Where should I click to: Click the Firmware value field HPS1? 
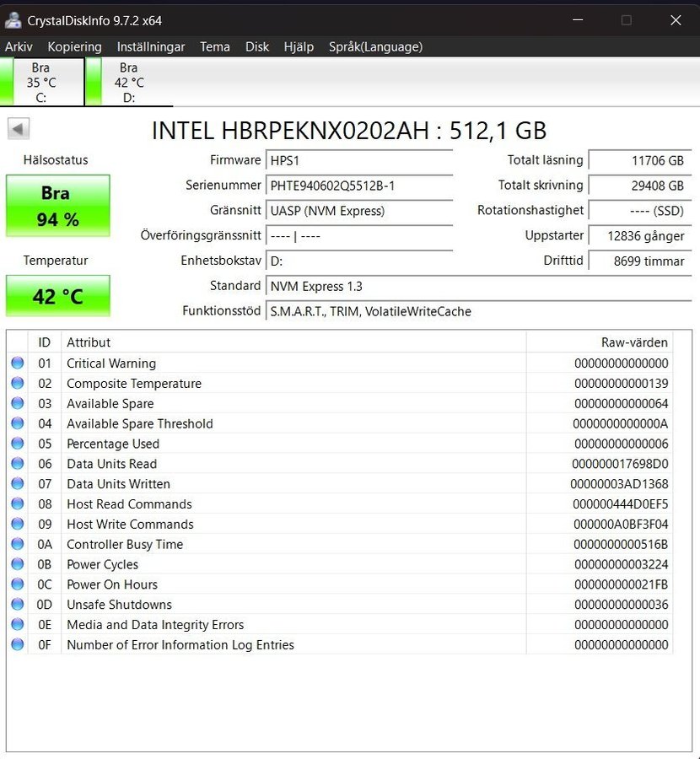[x=358, y=160]
